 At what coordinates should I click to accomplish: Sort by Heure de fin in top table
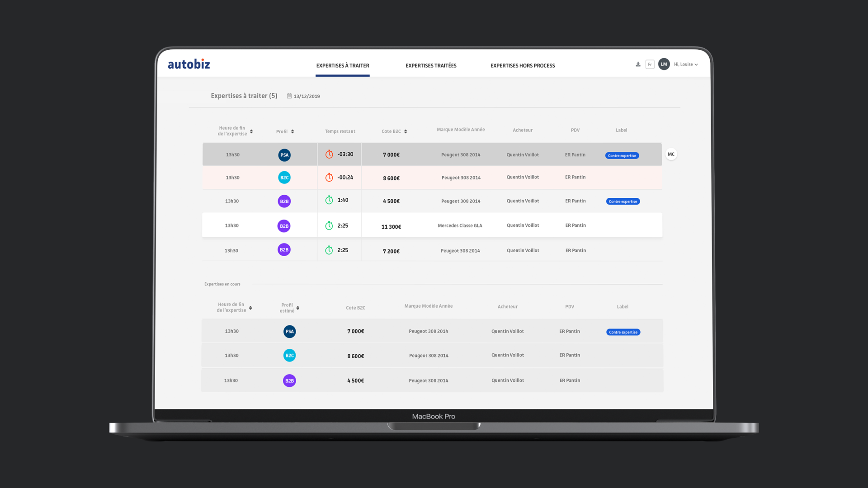coord(251,131)
